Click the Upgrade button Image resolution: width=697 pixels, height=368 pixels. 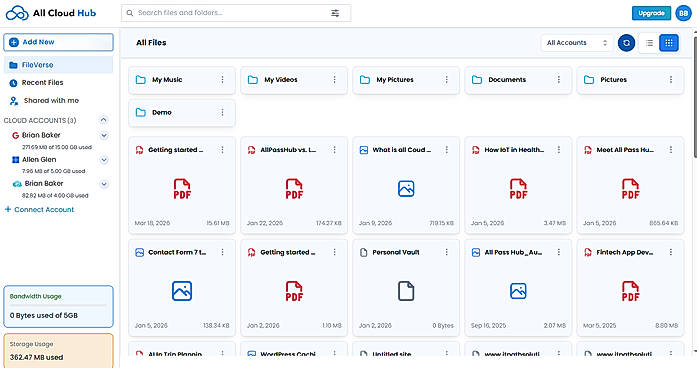tap(651, 13)
